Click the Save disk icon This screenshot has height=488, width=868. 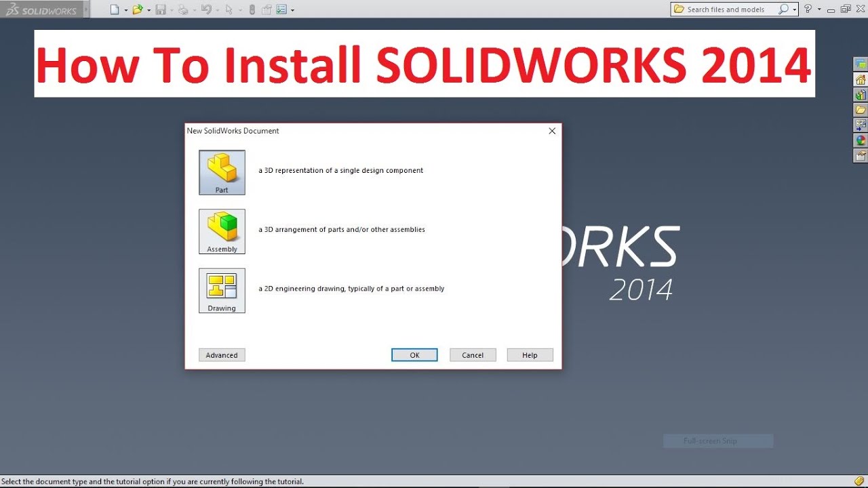[x=161, y=9]
